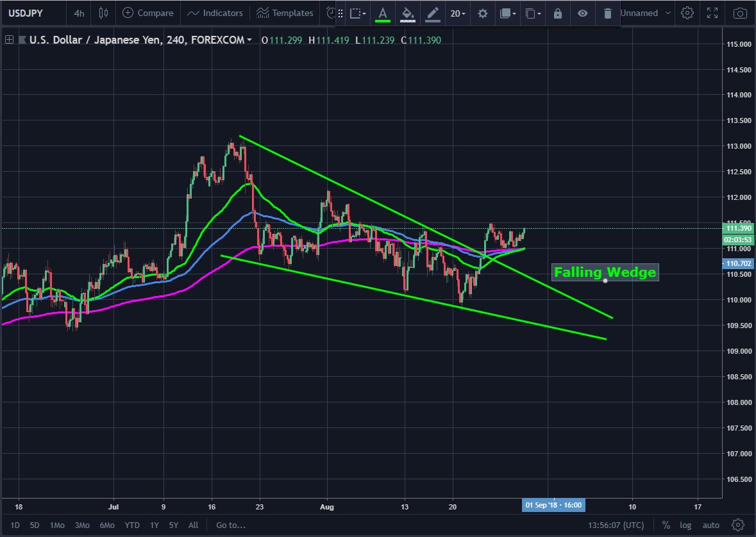This screenshot has height=537, width=756.
Task: Select the background fill bucket icon
Action: point(408,13)
